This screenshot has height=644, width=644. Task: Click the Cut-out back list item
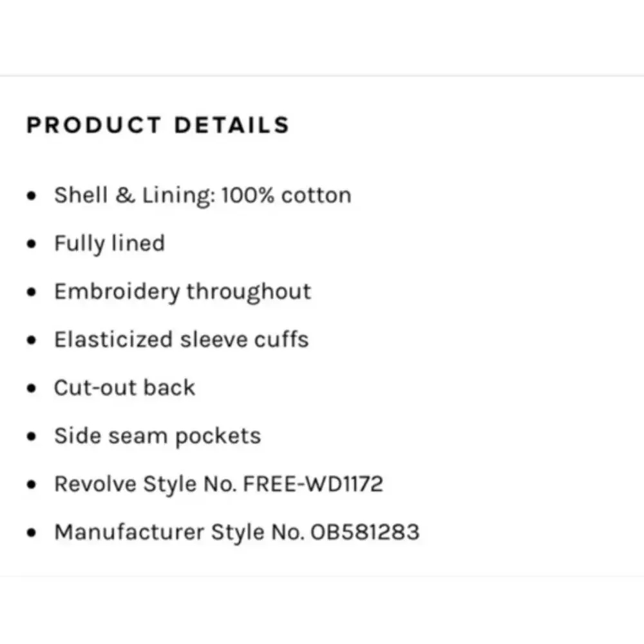point(124,388)
